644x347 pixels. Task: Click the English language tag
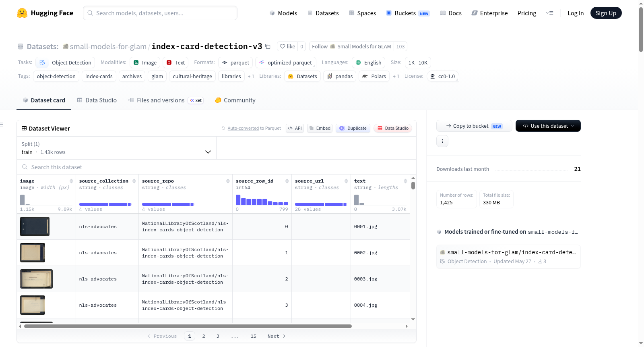(x=368, y=62)
